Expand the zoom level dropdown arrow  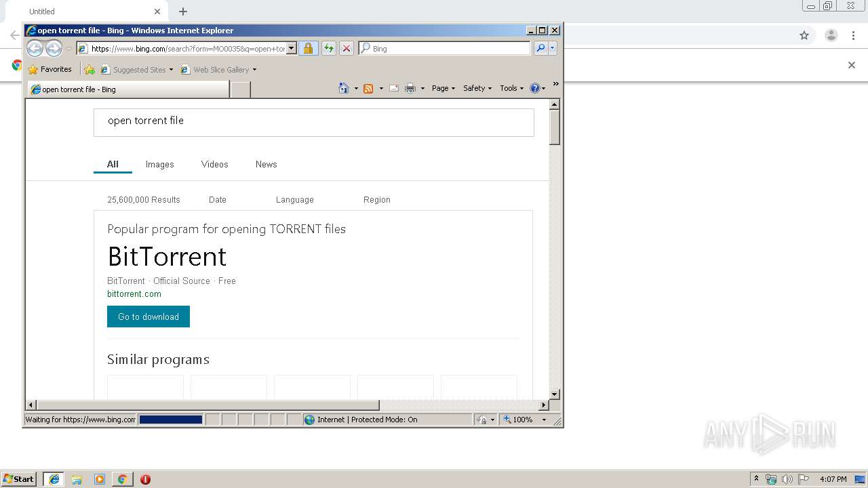(544, 420)
